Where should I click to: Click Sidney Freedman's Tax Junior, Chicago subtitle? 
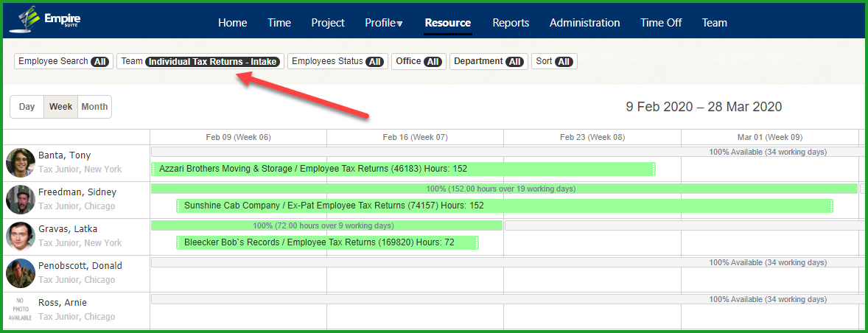click(x=77, y=206)
